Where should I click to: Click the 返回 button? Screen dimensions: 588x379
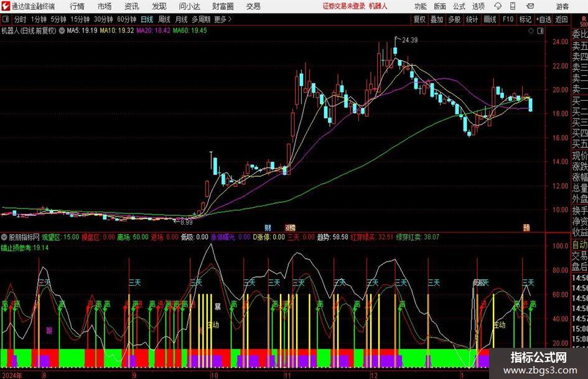(x=561, y=19)
